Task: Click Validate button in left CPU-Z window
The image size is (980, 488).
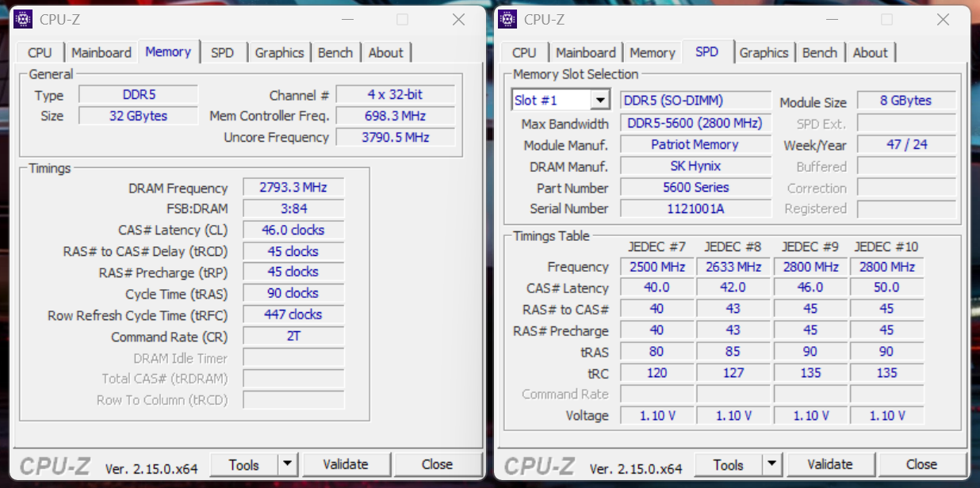Action: pyautogui.click(x=346, y=465)
